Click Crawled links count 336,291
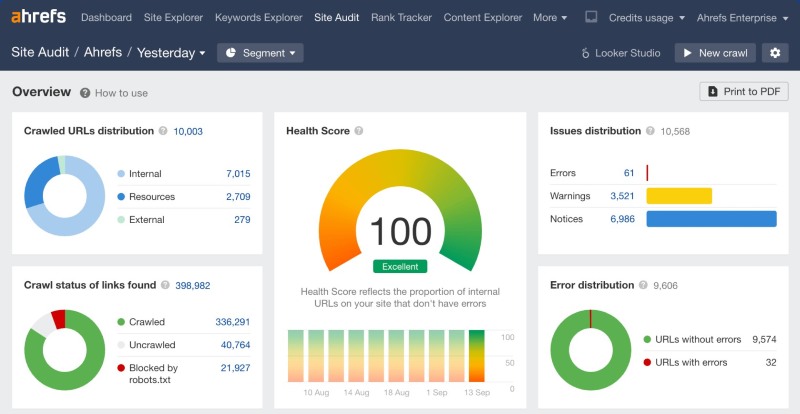The height and width of the screenshot is (414, 800). click(233, 322)
